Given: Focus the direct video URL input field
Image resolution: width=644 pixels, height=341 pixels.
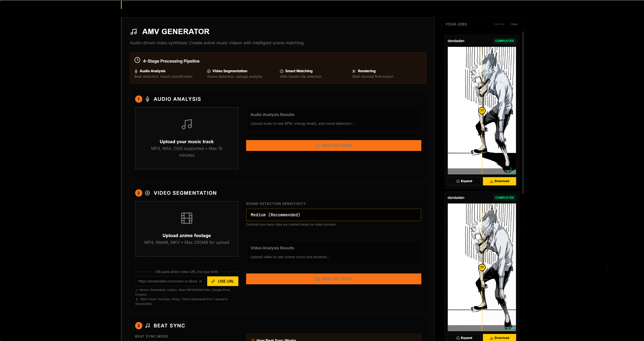Looking at the screenshot, I should 170,281.
